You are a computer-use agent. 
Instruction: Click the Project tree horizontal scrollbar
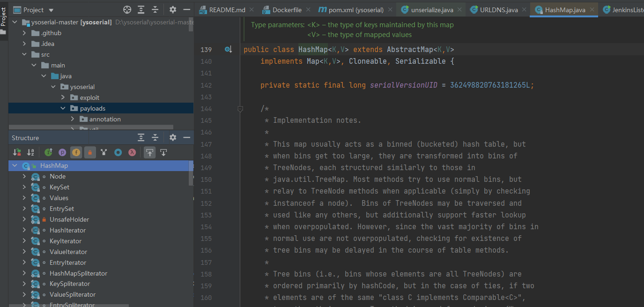tap(91, 127)
